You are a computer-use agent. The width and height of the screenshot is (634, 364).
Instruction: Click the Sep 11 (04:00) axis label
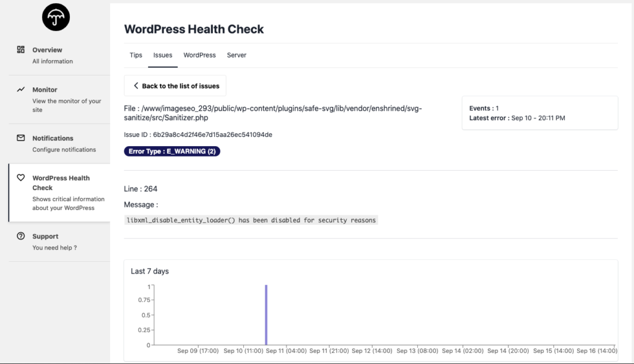286,350
